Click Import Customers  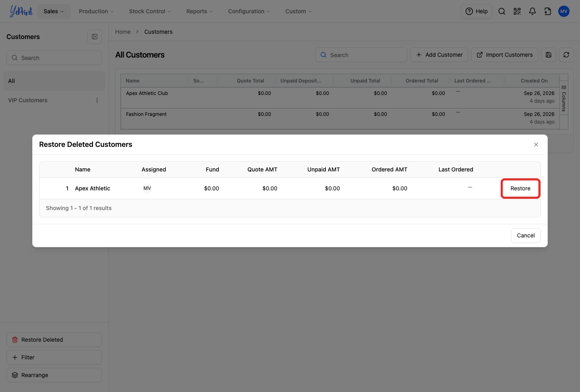pos(505,55)
